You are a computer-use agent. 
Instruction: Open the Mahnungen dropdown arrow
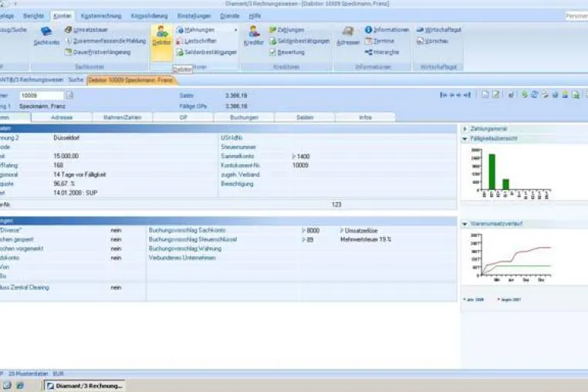point(236,30)
